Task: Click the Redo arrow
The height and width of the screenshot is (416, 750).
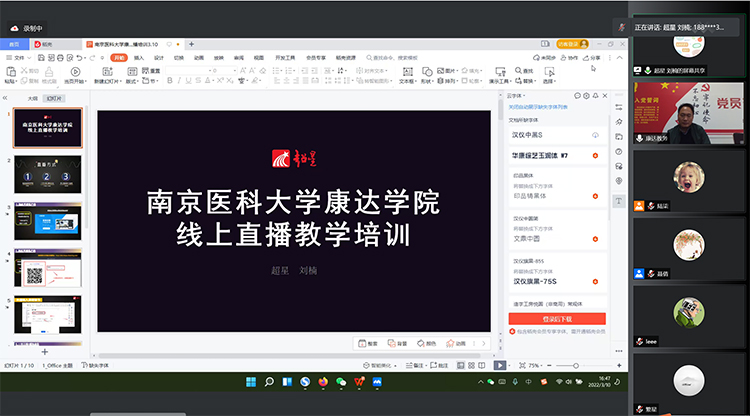Action: [x=92, y=58]
